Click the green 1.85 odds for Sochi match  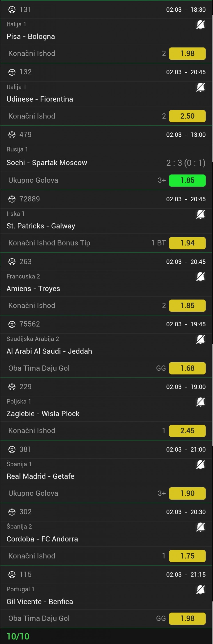coord(187,180)
